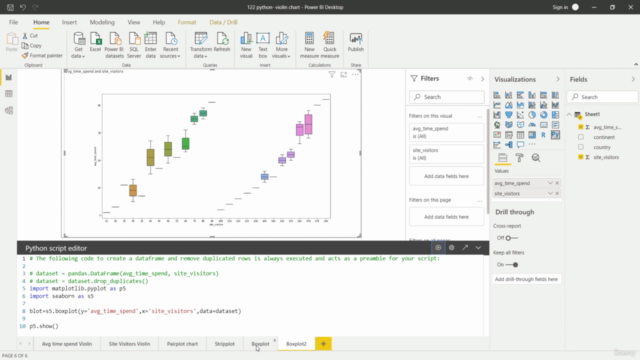This screenshot has height=360, width=640.
Task: Switch to Report view in sidebar
Action: pos(9,78)
